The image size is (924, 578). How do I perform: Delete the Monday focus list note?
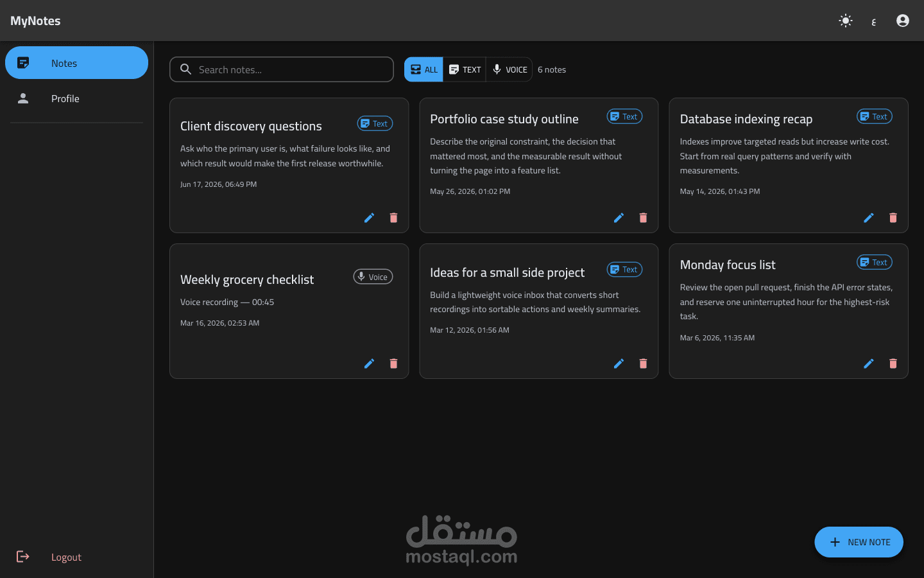coord(893,363)
